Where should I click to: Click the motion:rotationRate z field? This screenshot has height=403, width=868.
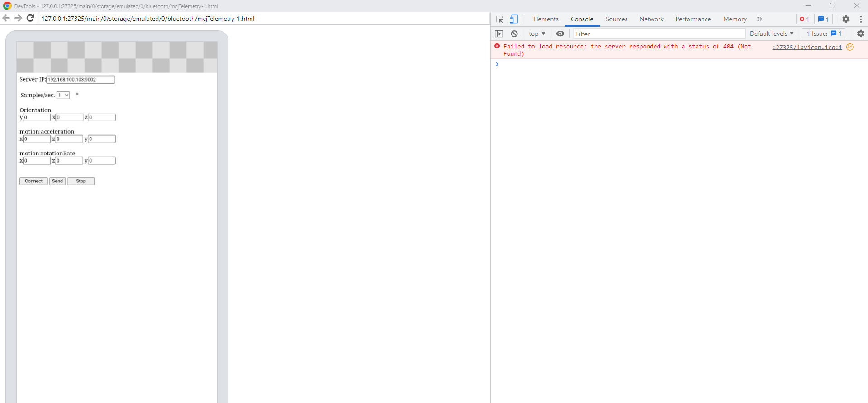pos(69,161)
